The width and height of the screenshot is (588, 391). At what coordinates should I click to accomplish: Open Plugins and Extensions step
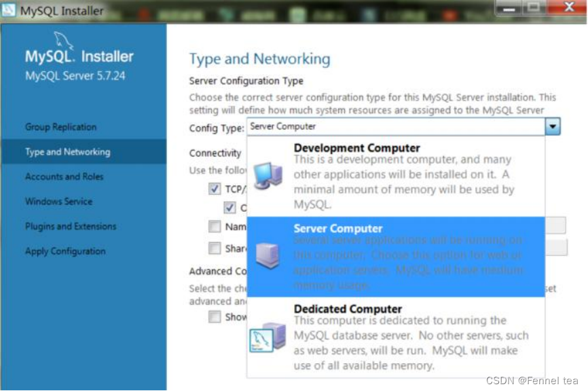click(71, 227)
